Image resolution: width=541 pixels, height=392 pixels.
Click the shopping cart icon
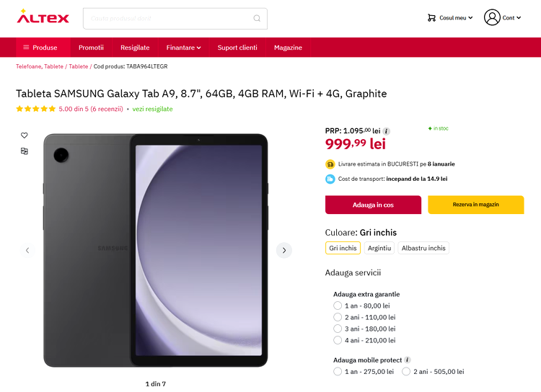431,17
